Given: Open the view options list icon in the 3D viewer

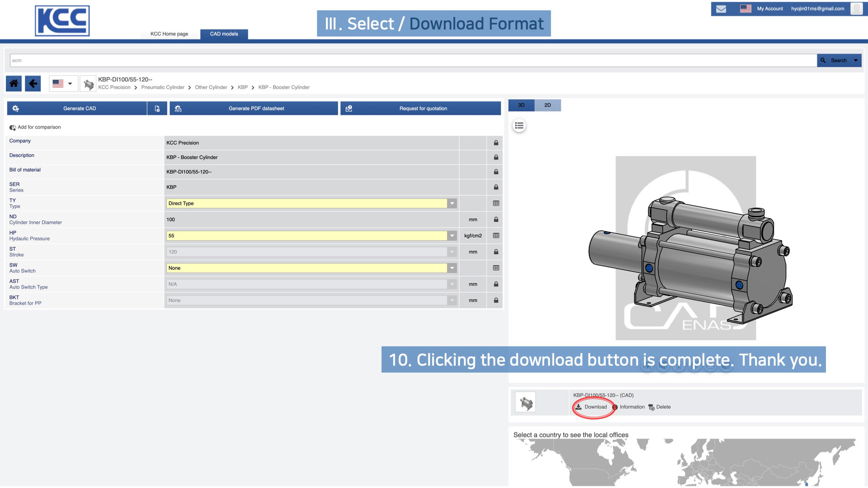Looking at the screenshot, I should pyautogui.click(x=519, y=125).
